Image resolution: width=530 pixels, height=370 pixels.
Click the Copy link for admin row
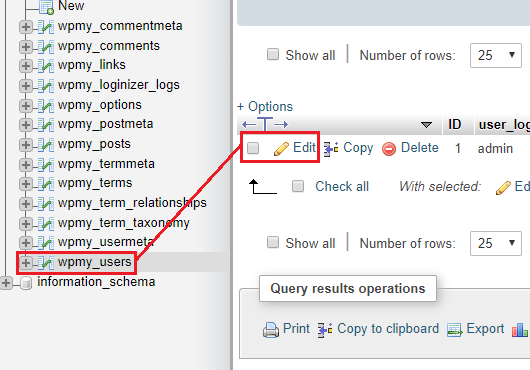click(358, 148)
